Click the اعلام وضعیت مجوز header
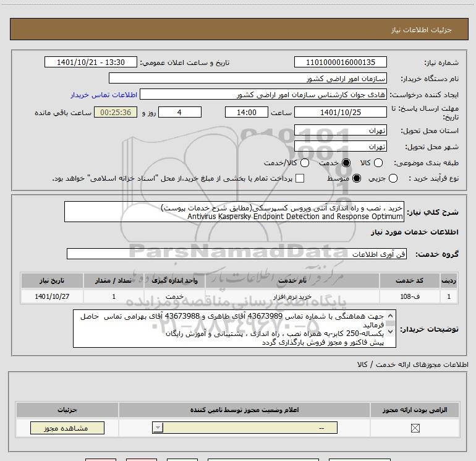The width and height of the screenshot is (476, 461). coord(244,410)
